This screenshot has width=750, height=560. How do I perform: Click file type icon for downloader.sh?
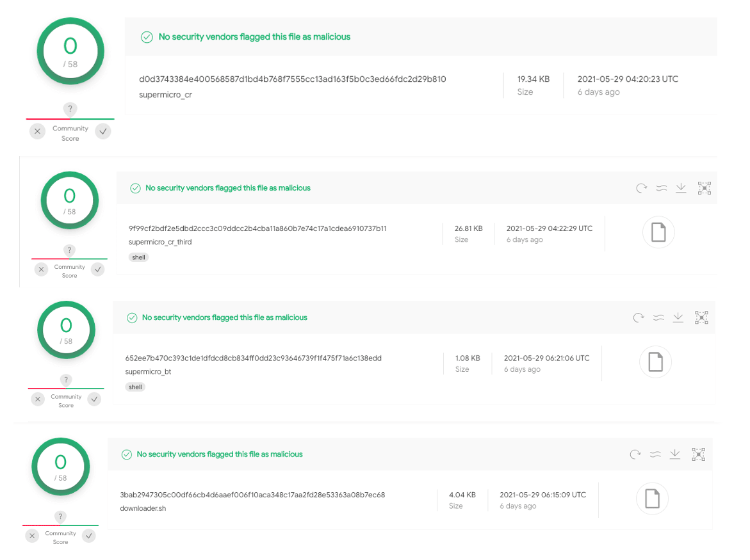point(652,499)
